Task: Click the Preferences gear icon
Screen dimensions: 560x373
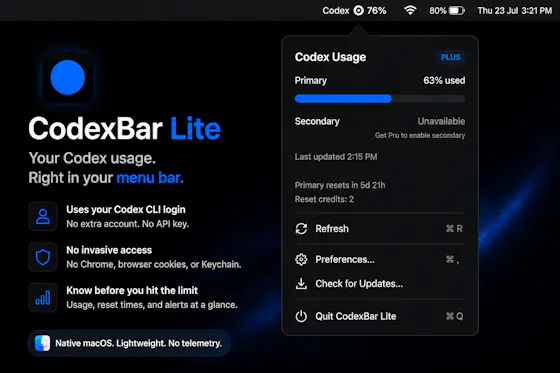Action: (301, 259)
